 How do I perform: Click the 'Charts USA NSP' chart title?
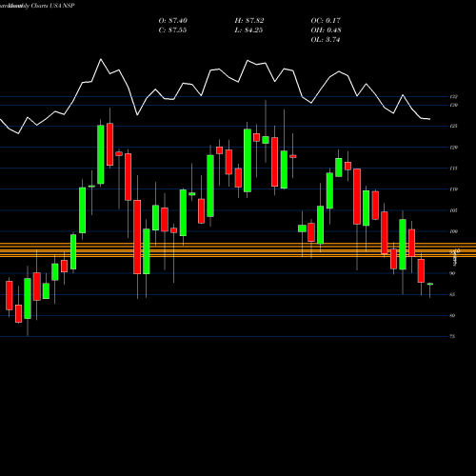53,6
